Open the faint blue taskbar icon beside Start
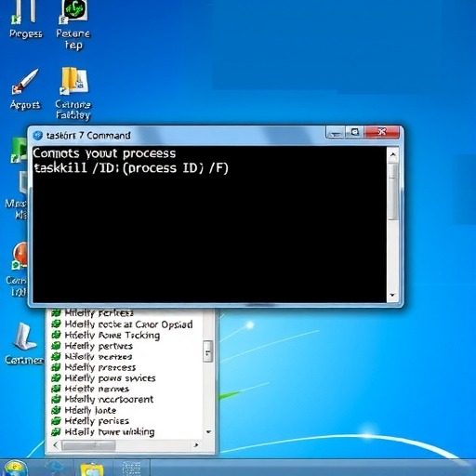 pos(55,469)
